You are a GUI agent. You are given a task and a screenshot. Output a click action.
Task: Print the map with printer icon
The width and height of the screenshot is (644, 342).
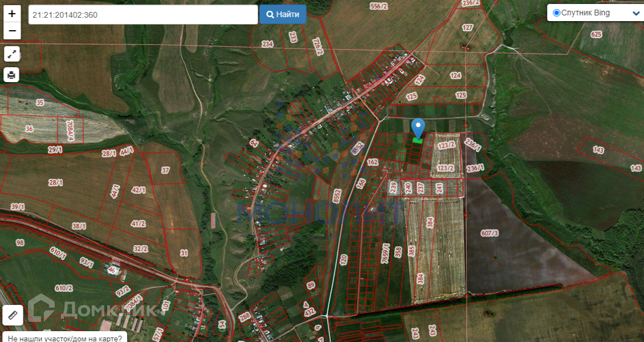click(12, 75)
